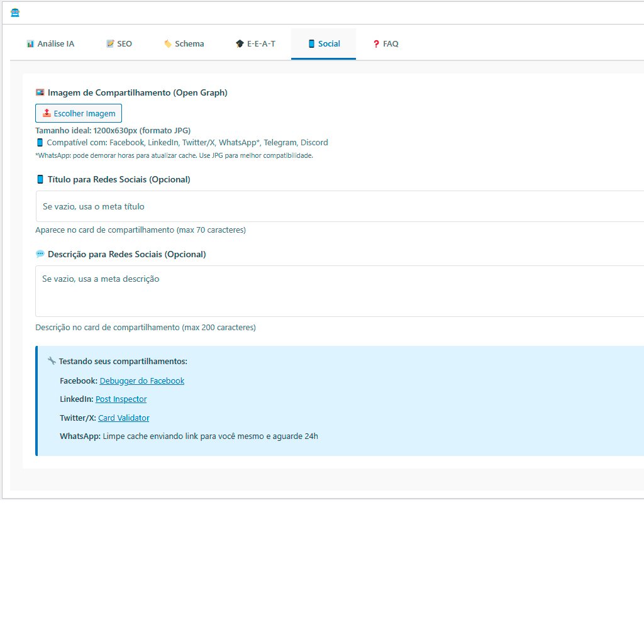Click the Descrição para Redes Sociais textarea

click(x=340, y=291)
